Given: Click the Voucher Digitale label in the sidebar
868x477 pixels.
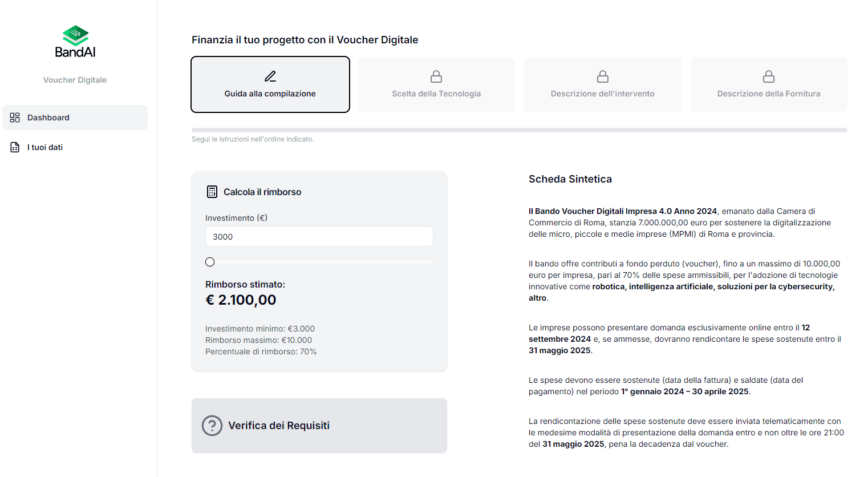Looking at the screenshot, I should click(75, 80).
